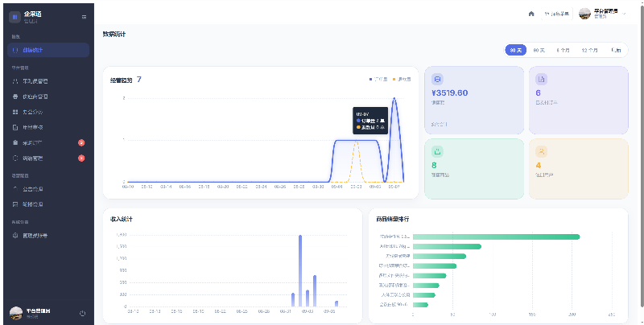Select the 6 个月 time range tab
644x325 pixels.
[x=563, y=50]
